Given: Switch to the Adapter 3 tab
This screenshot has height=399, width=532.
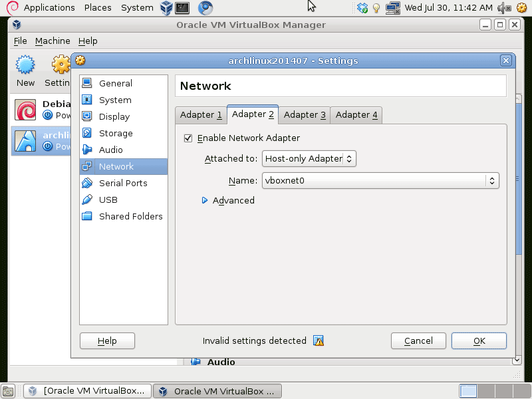Looking at the screenshot, I should [305, 114].
